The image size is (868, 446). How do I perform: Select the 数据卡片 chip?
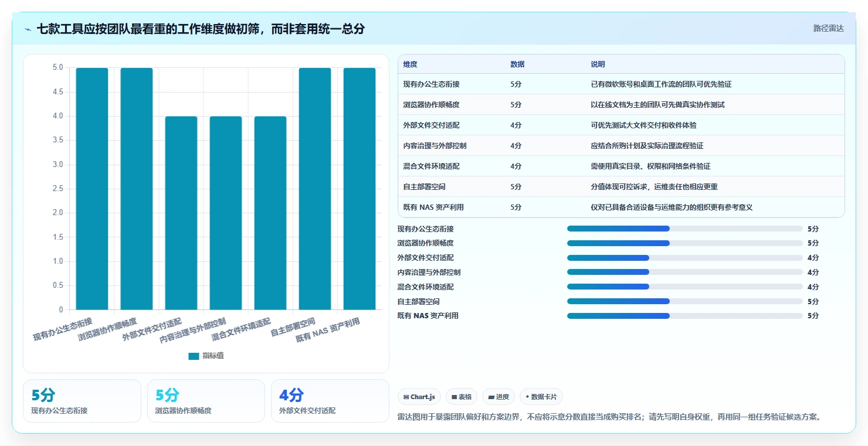[541, 397]
